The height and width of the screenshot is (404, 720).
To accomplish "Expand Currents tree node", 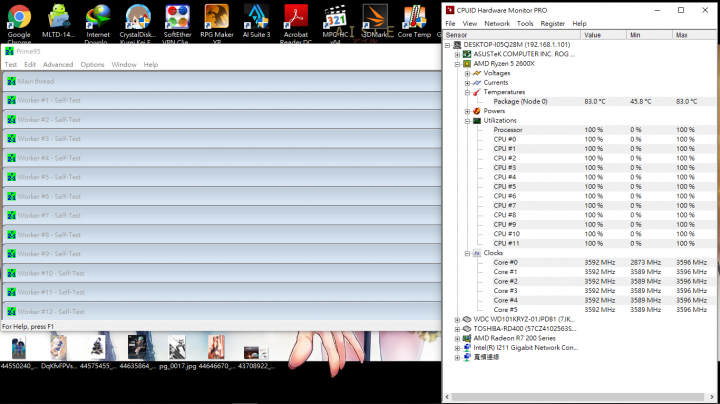I will (x=467, y=83).
